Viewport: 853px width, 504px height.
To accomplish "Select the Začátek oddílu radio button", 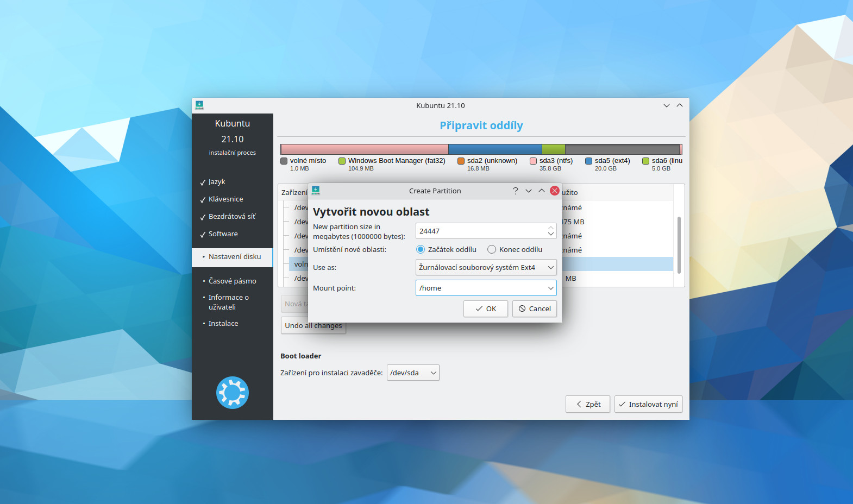I will coord(421,249).
